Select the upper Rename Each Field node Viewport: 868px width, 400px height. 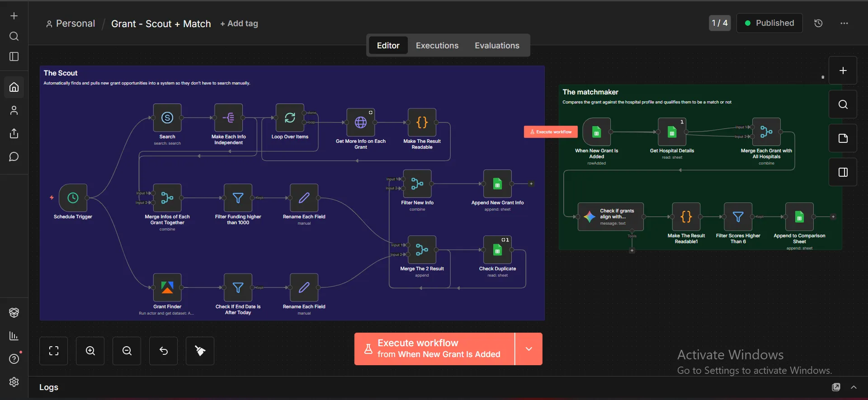(304, 198)
